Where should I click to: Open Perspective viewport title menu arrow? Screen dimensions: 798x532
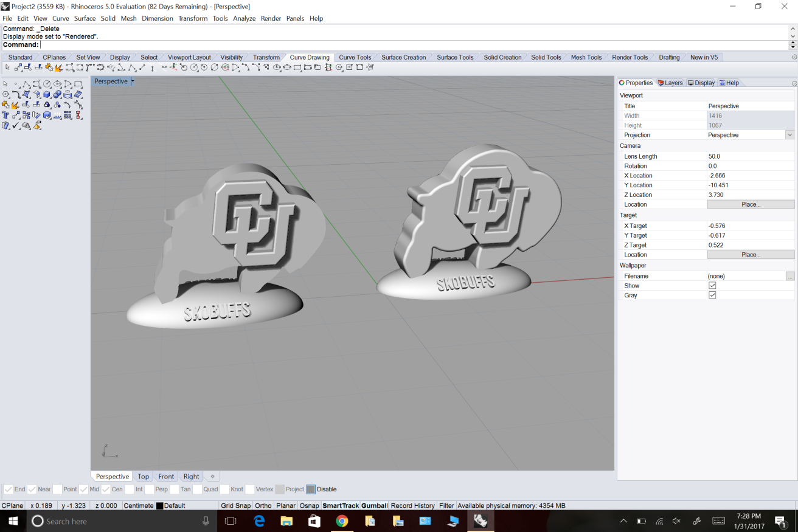click(133, 81)
